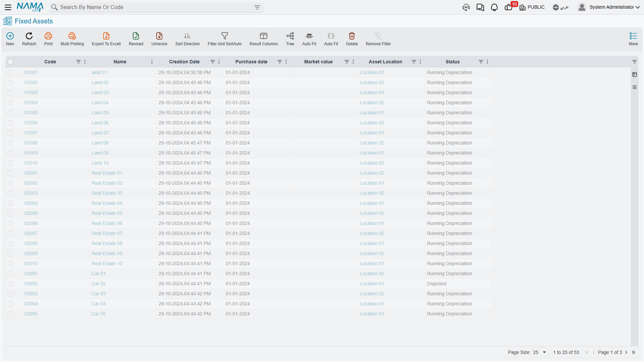
Task: Open the Market value column options menu
Action: 353,62
